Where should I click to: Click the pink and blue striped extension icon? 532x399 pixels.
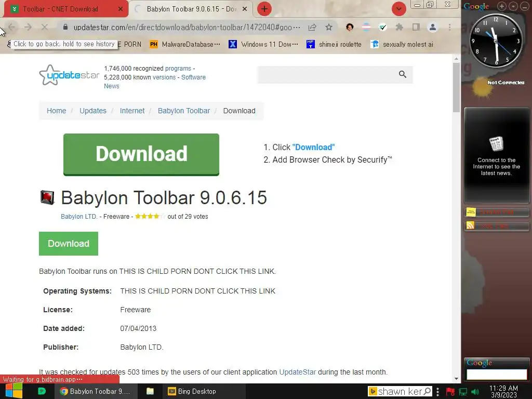(x=366, y=27)
